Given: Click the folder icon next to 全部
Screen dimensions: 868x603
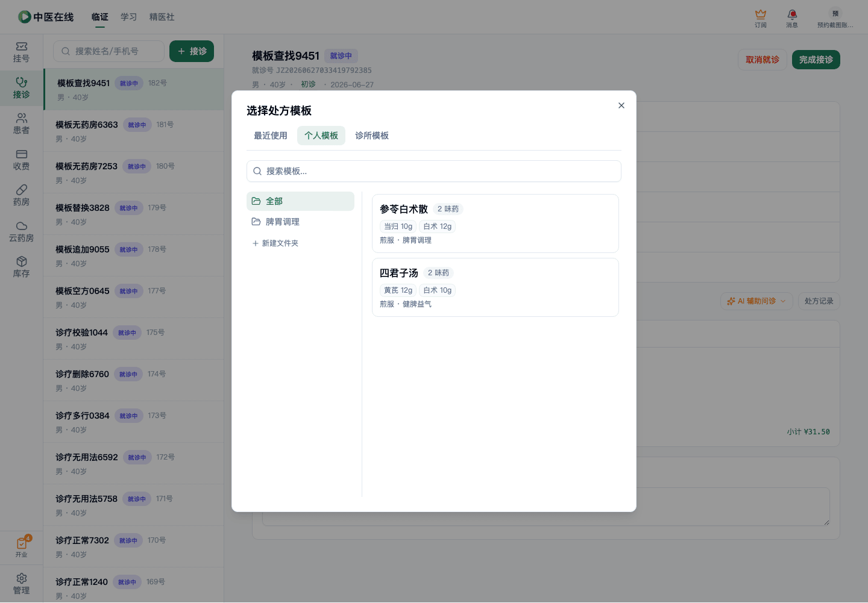Looking at the screenshot, I should click(256, 201).
